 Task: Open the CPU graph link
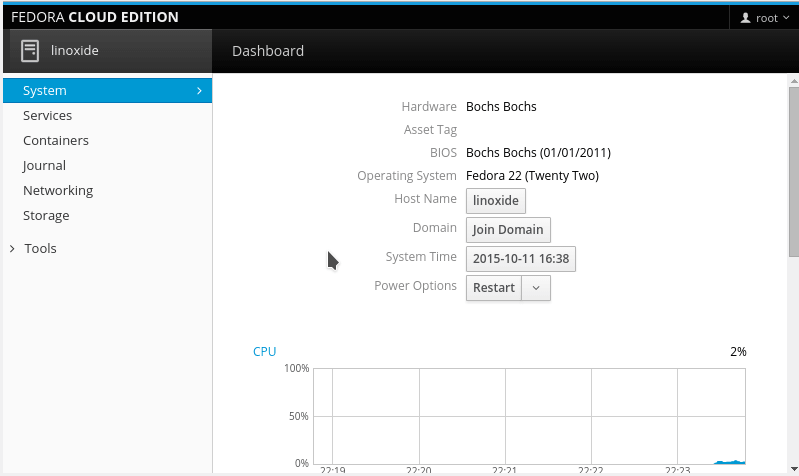click(x=264, y=352)
